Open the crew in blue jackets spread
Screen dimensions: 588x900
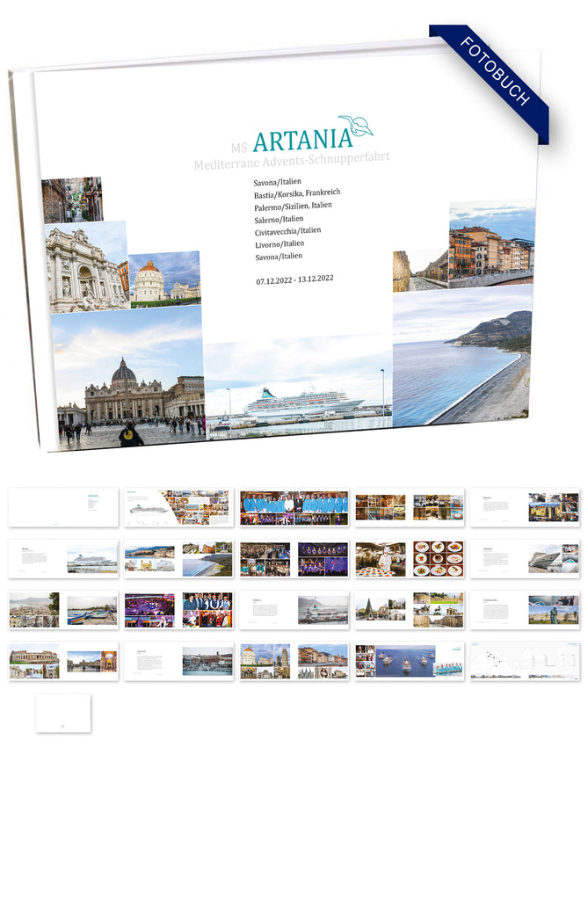294,507
